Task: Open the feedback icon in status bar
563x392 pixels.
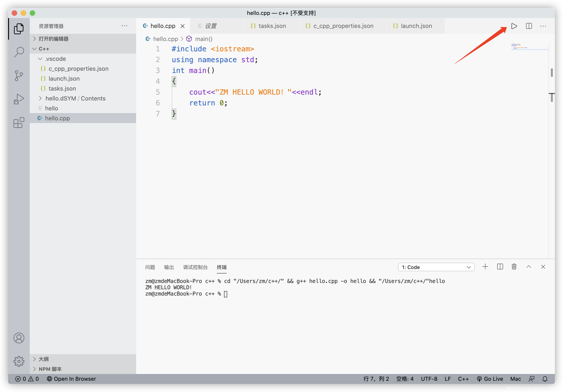Action: [x=531, y=379]
